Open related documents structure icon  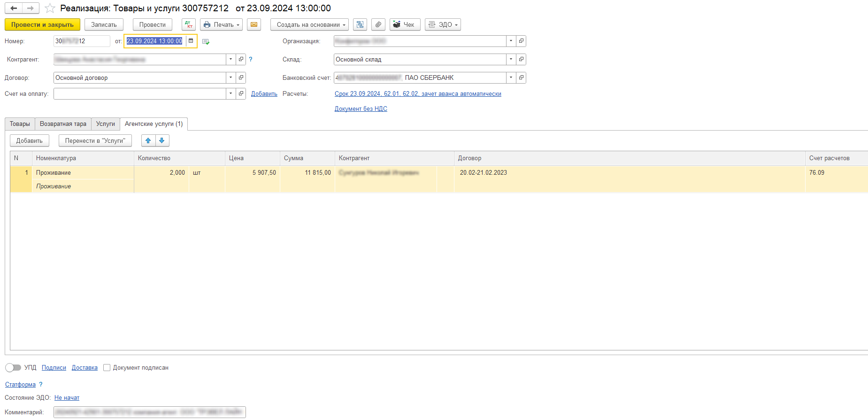point(360,24)
